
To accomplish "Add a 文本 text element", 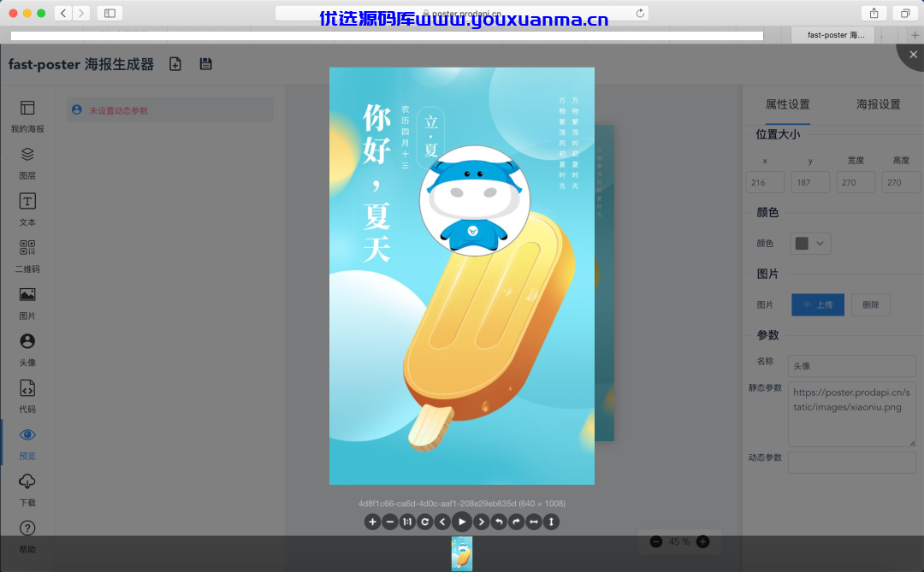I will click(27, 209).
